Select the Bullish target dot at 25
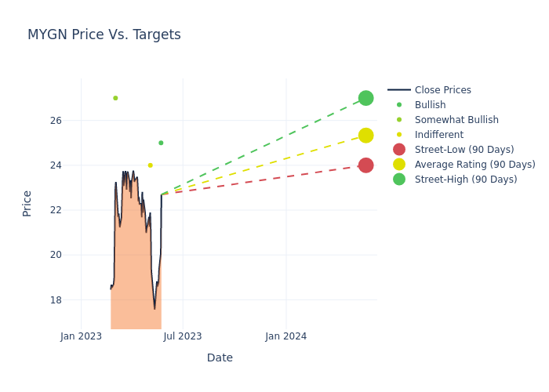Image resolution: width=549 pixels, height=392 pixels. pyautogui.click(x=161, y=143)
